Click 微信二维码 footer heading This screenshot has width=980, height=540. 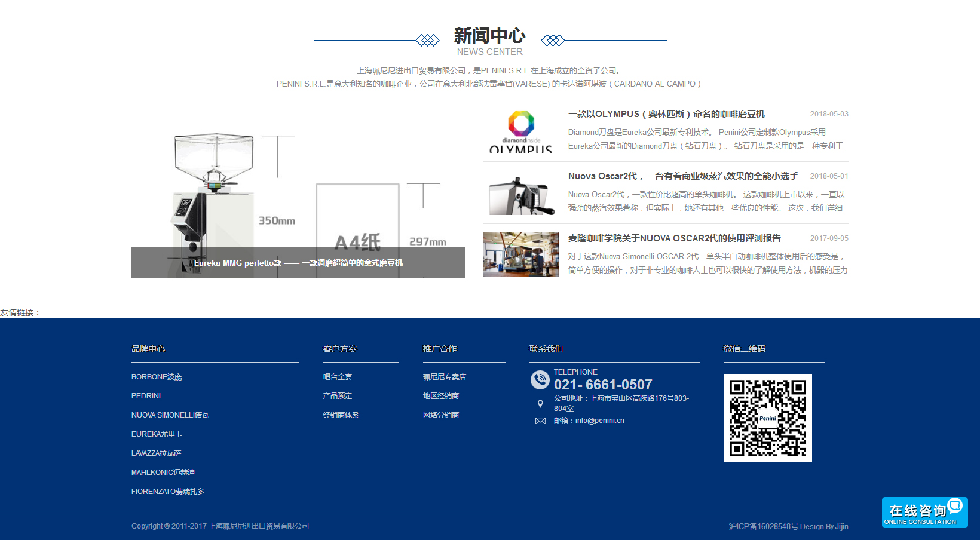coord(745,349)
